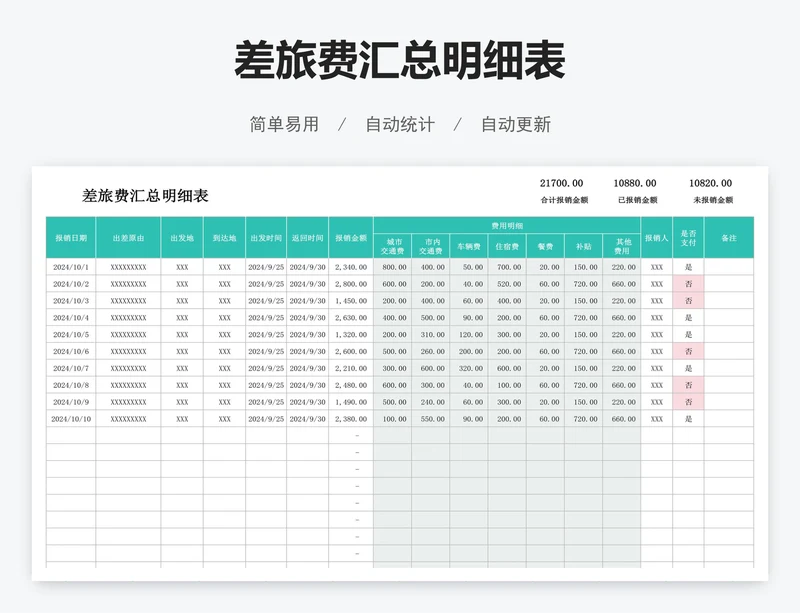Click the 是 cell in 2024/10/1 row
The image size is (800, 613).
(x=688, y=267)
